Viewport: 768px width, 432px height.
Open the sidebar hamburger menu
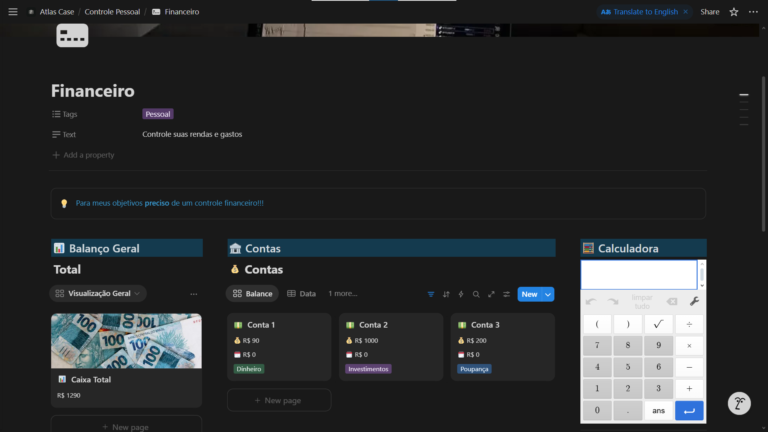(x=14, y=12)
